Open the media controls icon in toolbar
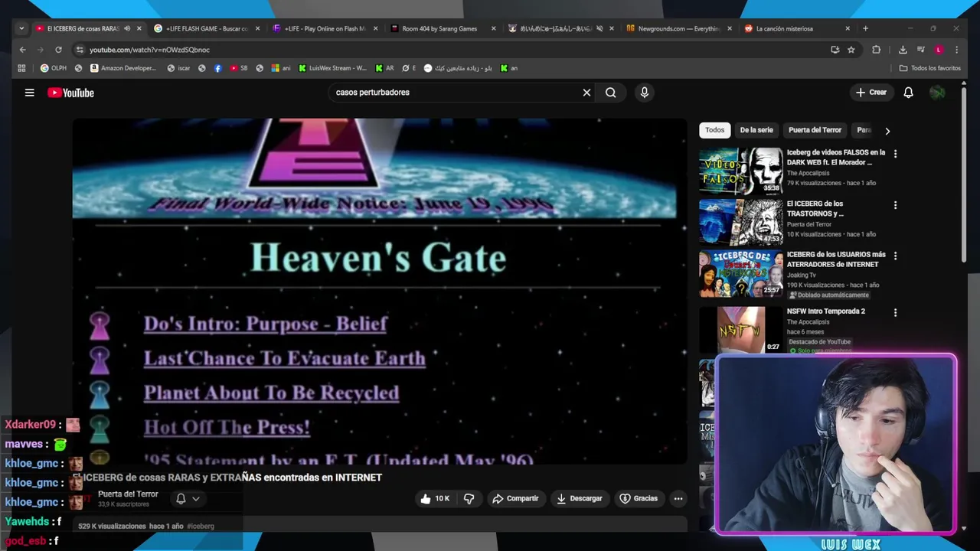980x551 pixels. [920, 50]
